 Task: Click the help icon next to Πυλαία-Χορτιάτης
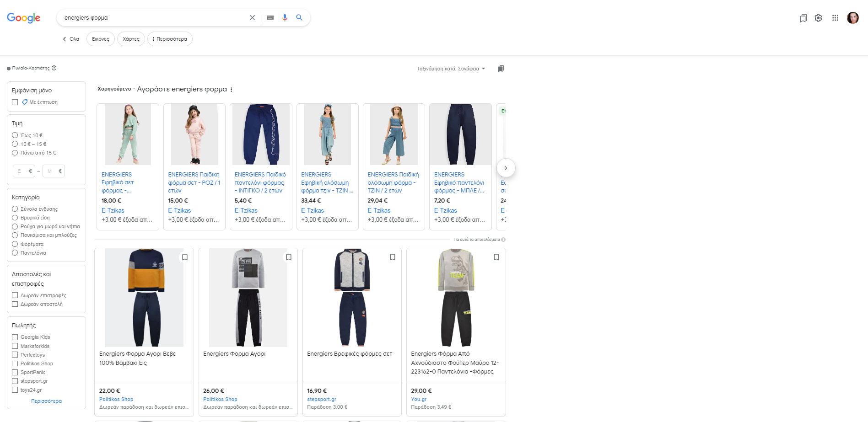point(54,68)
